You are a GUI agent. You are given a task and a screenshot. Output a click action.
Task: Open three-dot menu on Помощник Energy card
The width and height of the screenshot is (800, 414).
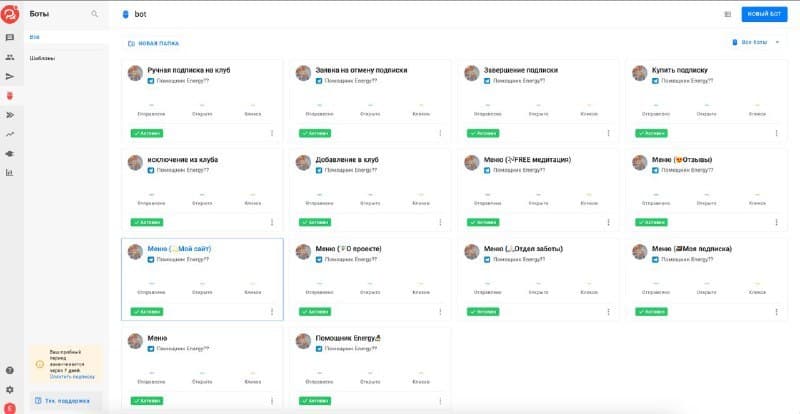pos(440,401)
